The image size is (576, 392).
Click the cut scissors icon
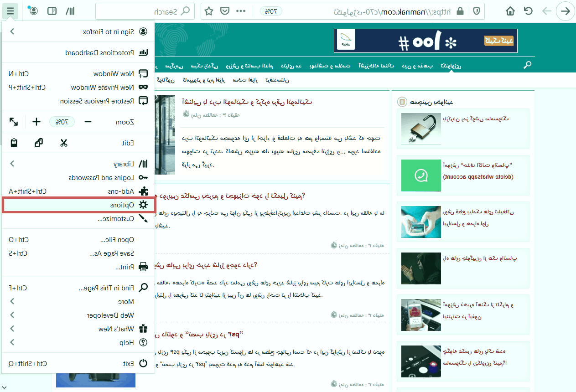63,143
